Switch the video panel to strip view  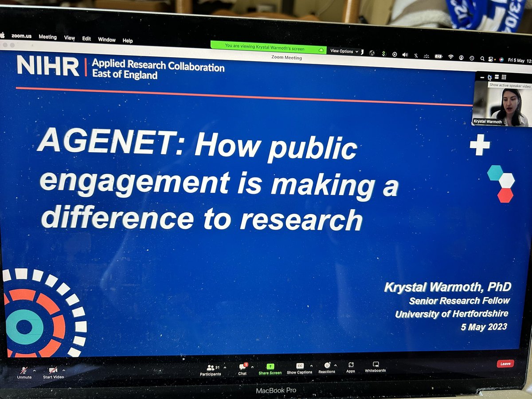tap(497, 77)
